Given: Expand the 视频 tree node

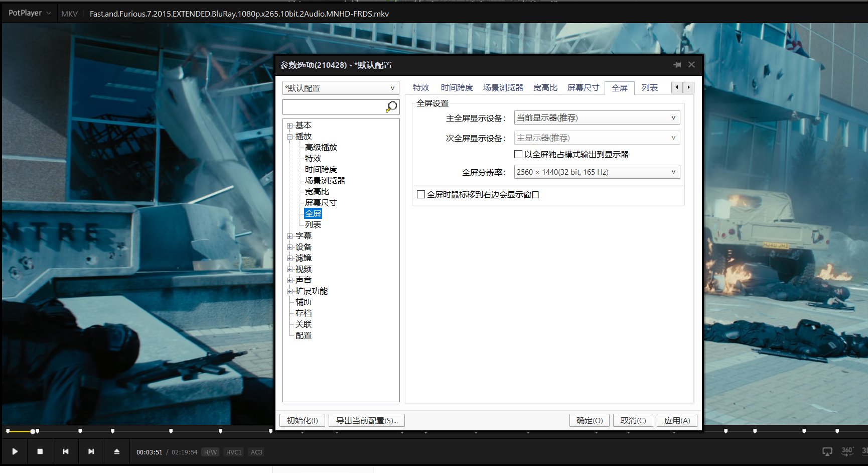Looking at the screenshot, I should (x=290, y=269).
